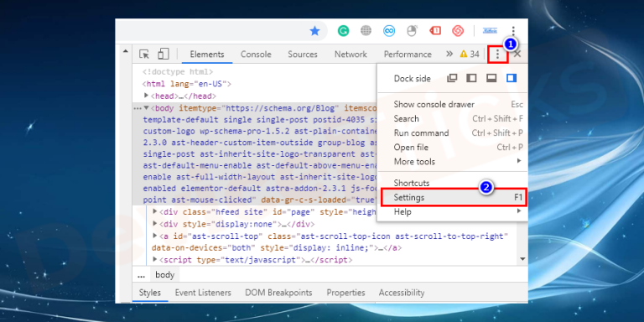The width and height of the screenshot is (644, 322).
Task: Expand the More tools submenu
Action: pos(452,161)
